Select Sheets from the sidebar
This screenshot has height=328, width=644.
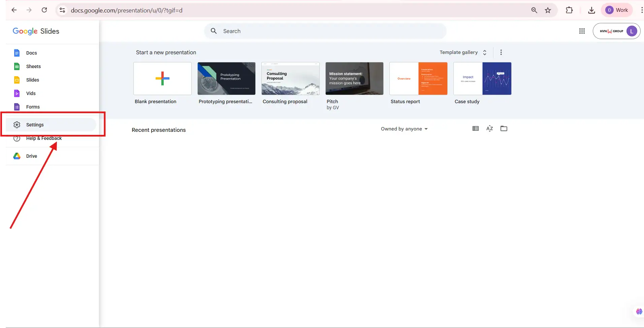(33, 66)
